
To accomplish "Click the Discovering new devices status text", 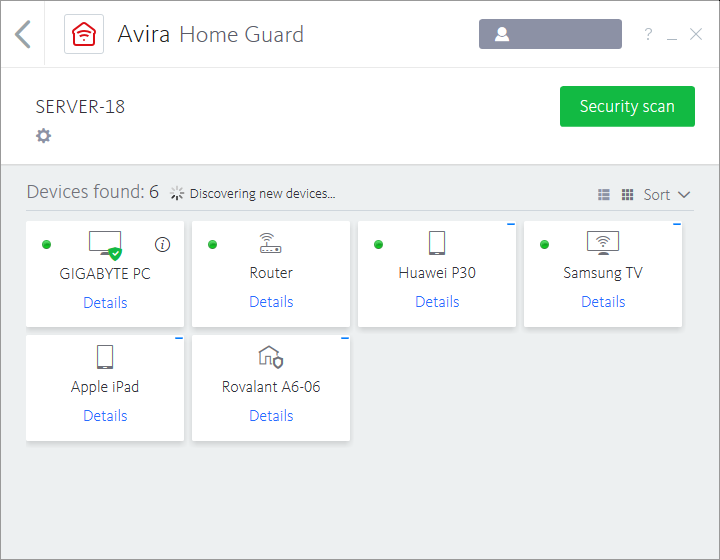I will [263, 194].
